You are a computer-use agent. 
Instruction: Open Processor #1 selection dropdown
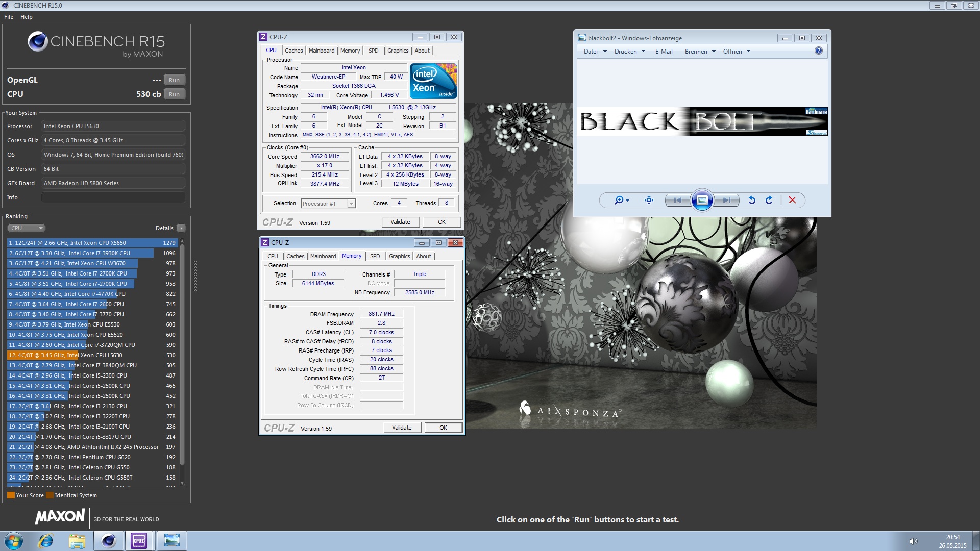click(328, 204)
